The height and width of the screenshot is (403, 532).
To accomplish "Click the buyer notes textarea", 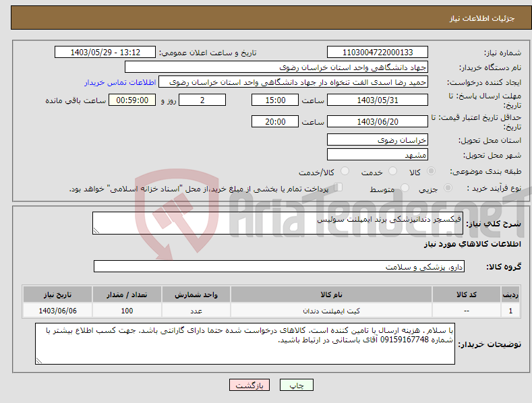I will tap(245, 344).
